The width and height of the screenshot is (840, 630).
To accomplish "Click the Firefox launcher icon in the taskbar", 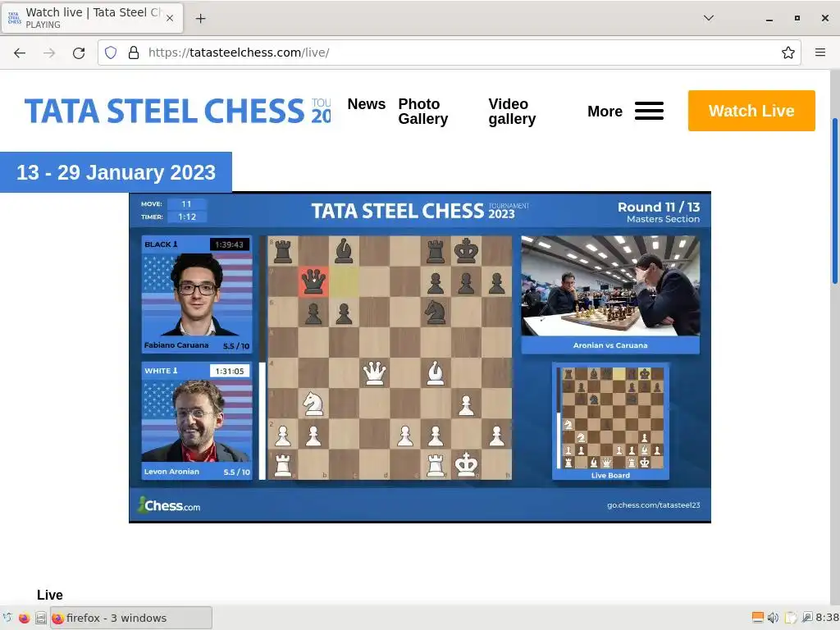I will [x=24, y=619].
